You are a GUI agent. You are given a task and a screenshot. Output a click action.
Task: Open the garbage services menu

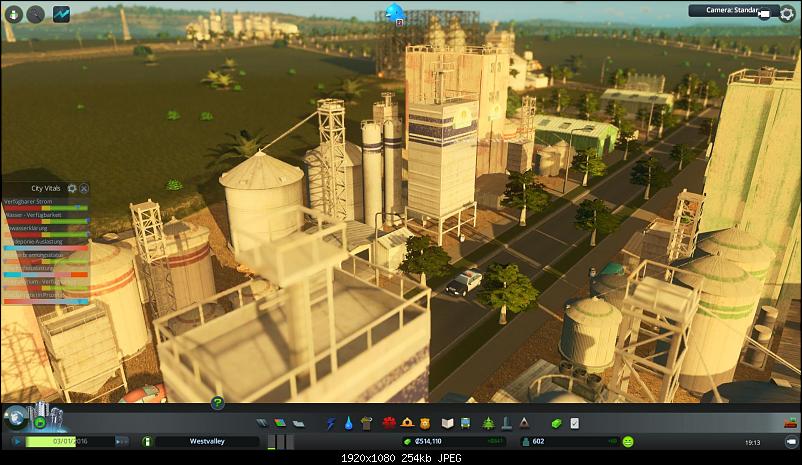tap(366, 423)
